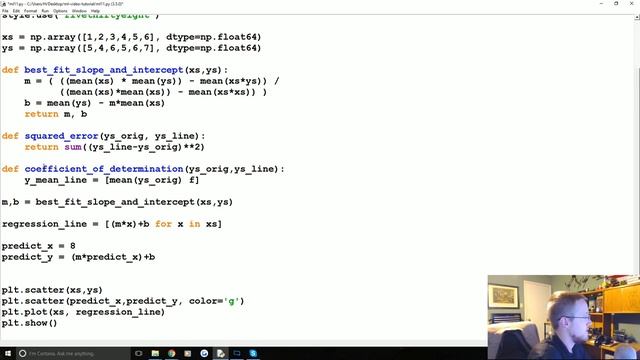
Task: Open Task View on the taskbar
Action: pos(138,353)
